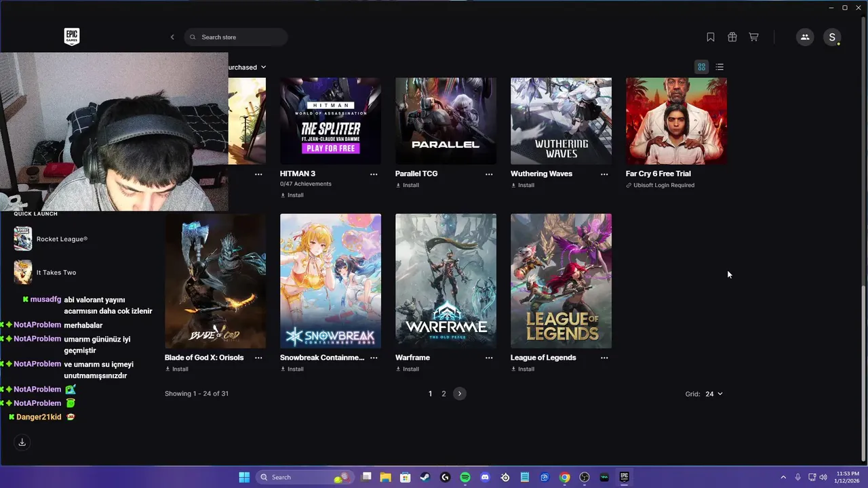Switch library to list view
The height and width of the screenshot is (488, 868).
point(719,67)
